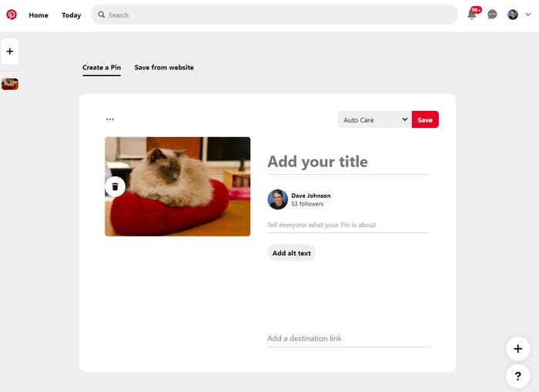Expand the accounts chevron menu
539x392 pixels.
pyautogui.click(x=528, y=15)
